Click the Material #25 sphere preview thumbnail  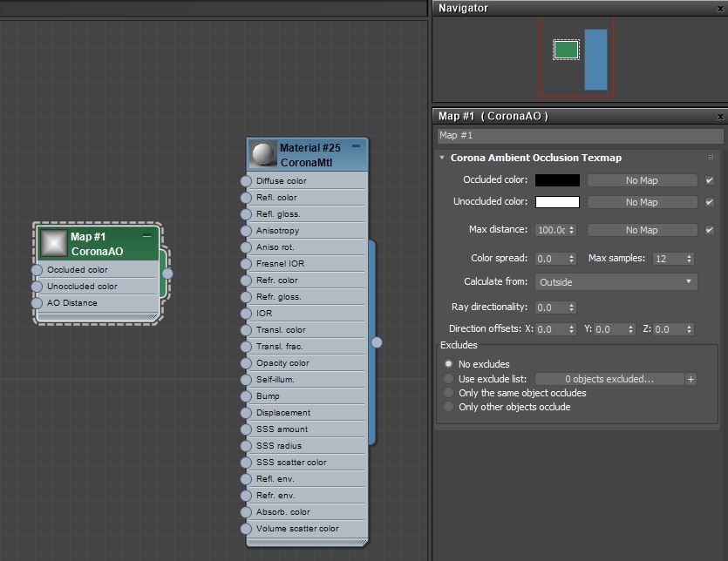click(x=262, y=154)
